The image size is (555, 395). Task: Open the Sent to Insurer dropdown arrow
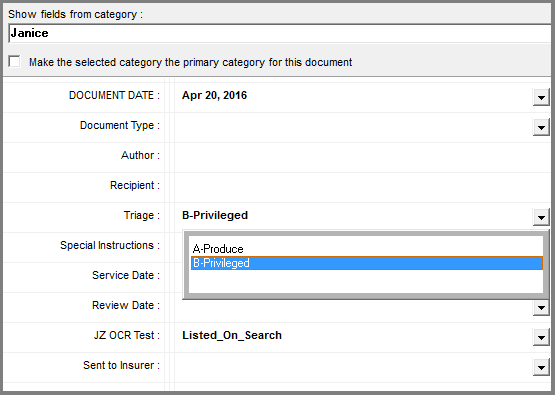pyautogui.click(x=541, y=367)
